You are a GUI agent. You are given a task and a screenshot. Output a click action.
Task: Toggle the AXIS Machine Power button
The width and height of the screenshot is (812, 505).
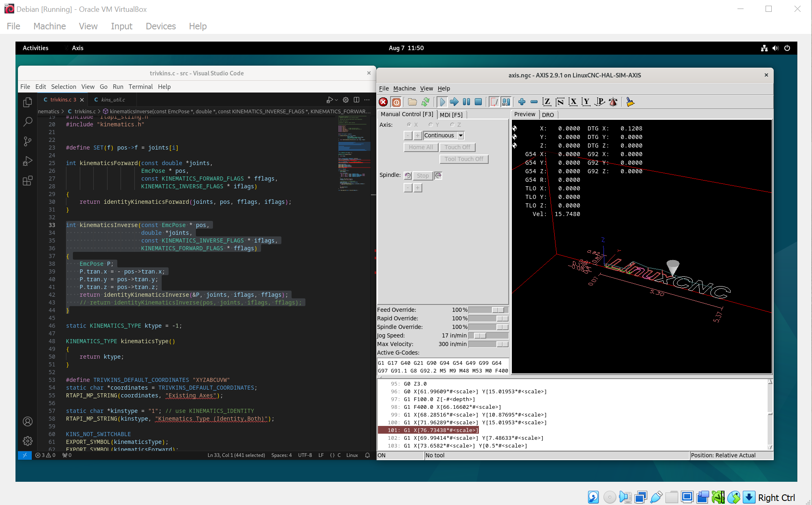pyautogui.click(x=396, y=102)
